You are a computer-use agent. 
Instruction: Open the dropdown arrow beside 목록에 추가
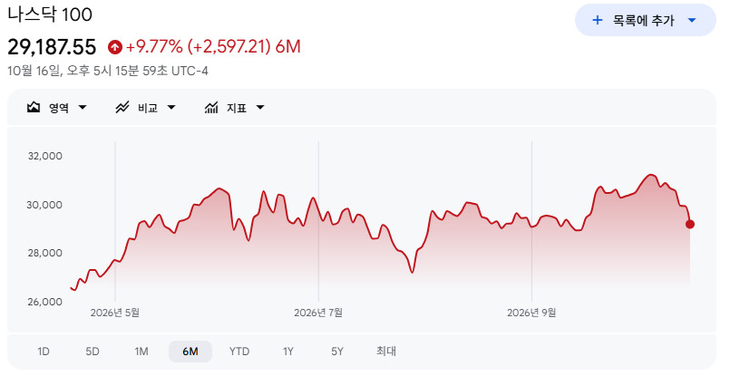click(x=692, y=20)
